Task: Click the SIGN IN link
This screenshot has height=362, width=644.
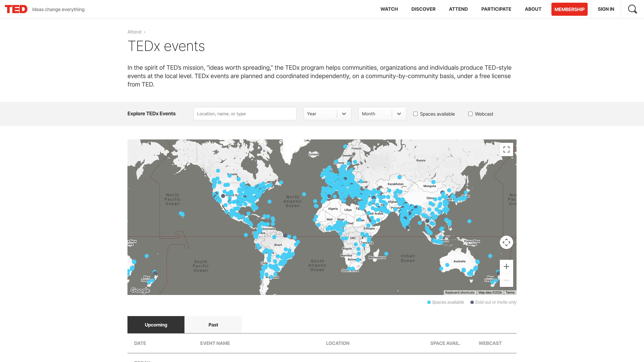Action: pyautogui.click(x=606, y=9)
